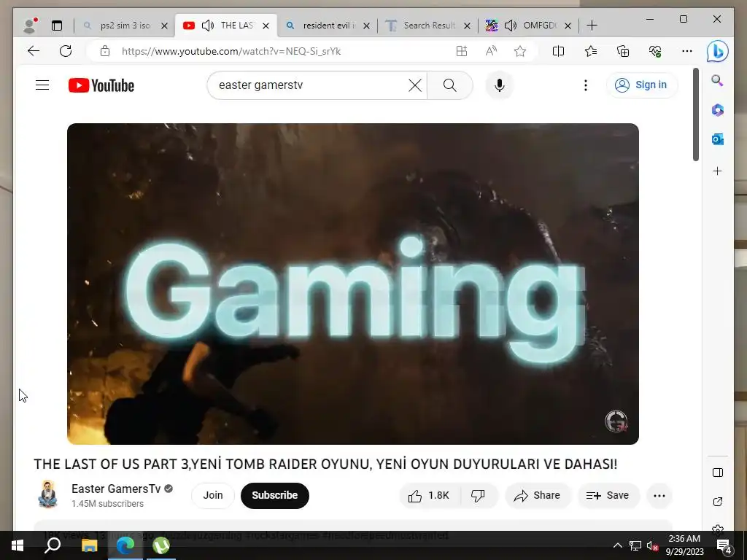The height and width of the screenshot is (560, 747).
Task: Open the tab actions menu icon
Action: [57, 26]
